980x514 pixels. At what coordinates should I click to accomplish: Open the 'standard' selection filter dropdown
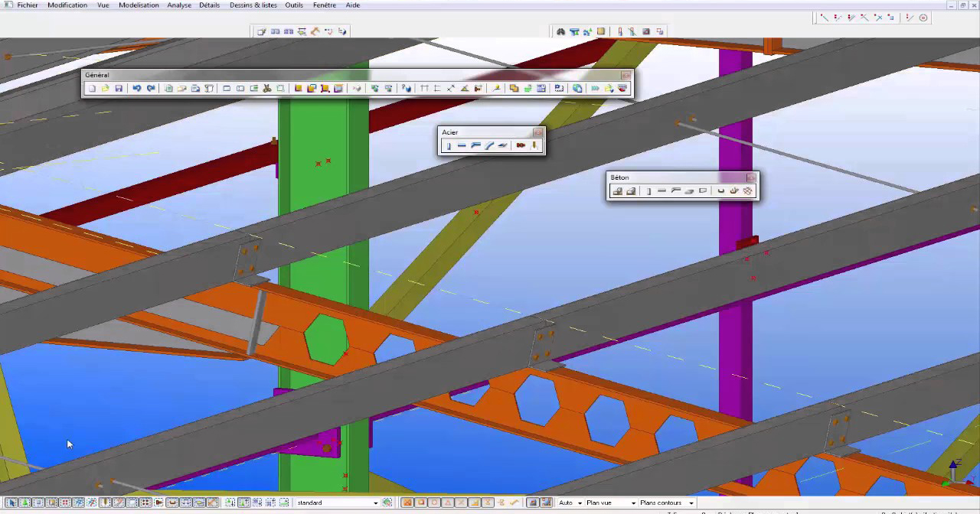375,503
